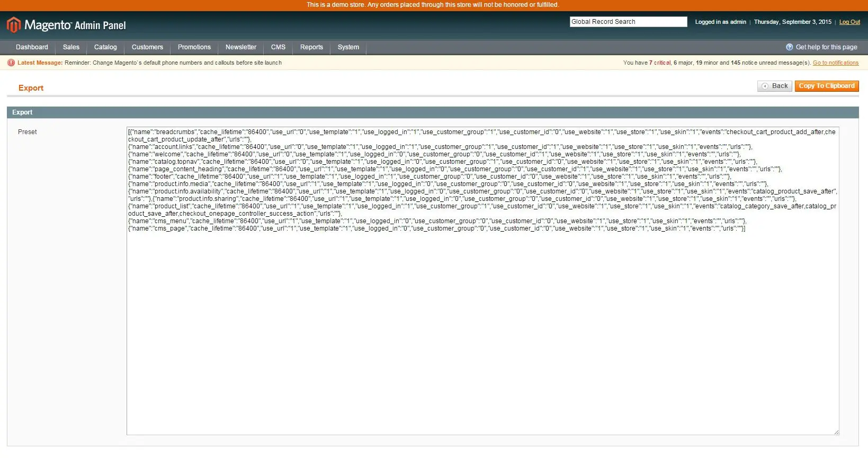The height and width of the screenshot is (458, 868).
Task: Click the Export page heading
Action: tap(31, 88)
